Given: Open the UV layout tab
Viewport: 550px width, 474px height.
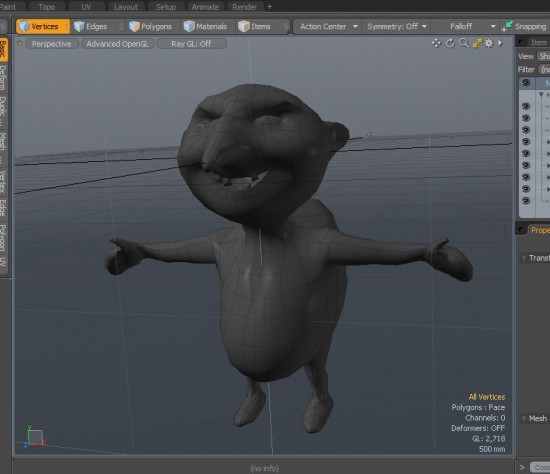Looking at the screenshot, I should (86, 7).
